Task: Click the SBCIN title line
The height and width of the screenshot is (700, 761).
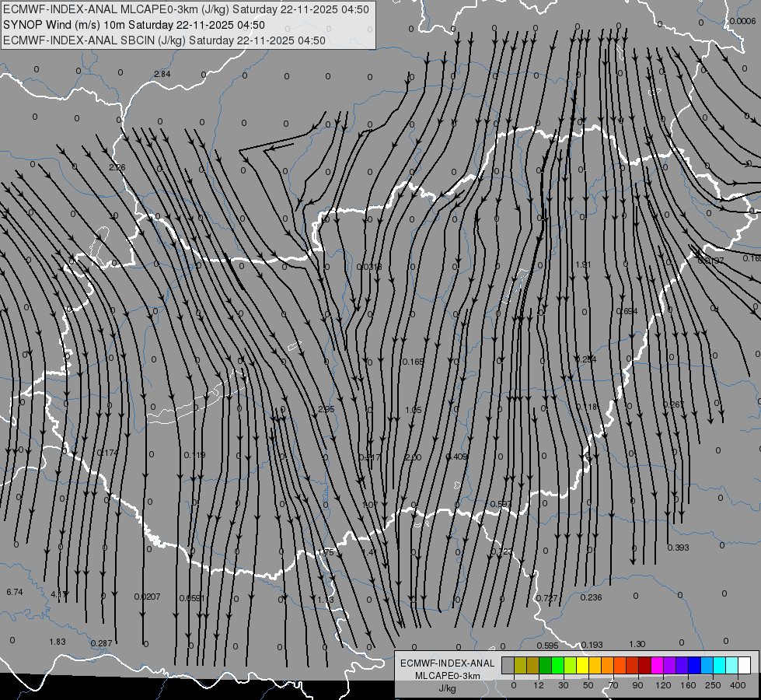Action: (x=164, y=40)
